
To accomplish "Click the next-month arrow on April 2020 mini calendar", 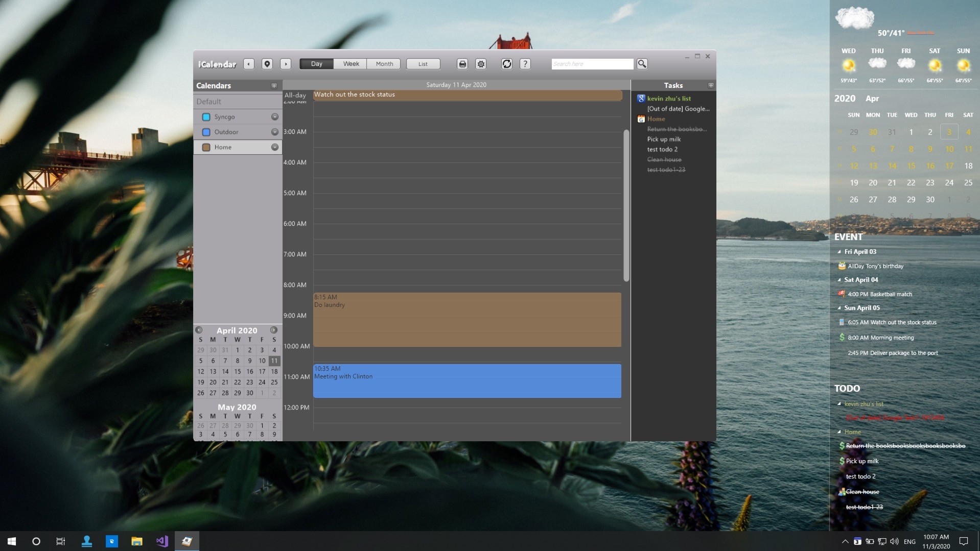I will [274, 330].
